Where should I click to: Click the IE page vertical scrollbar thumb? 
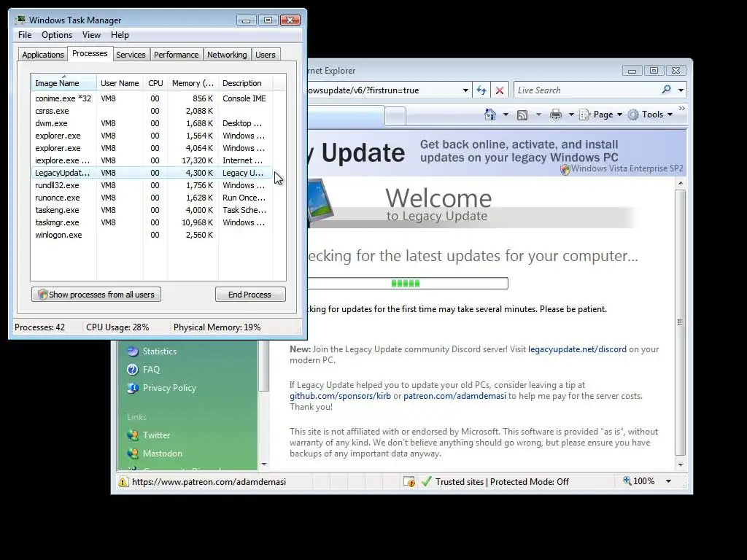(680, 323)
